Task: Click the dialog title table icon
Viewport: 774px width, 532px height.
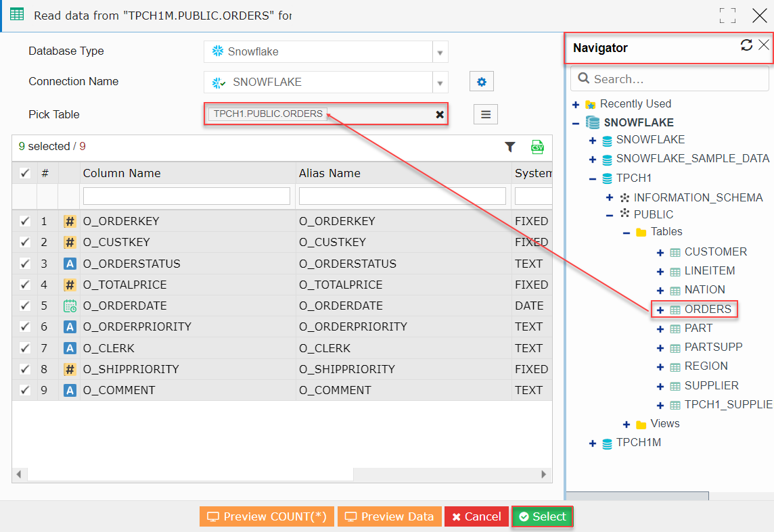Action: [17, 14]
